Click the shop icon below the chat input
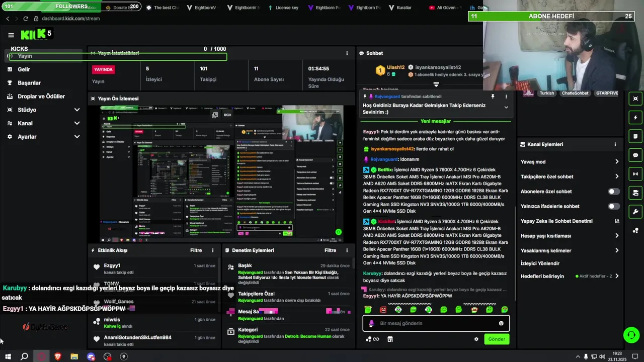Image resolution: width=644 pixels, height=362 pixels. coord(390,339)
